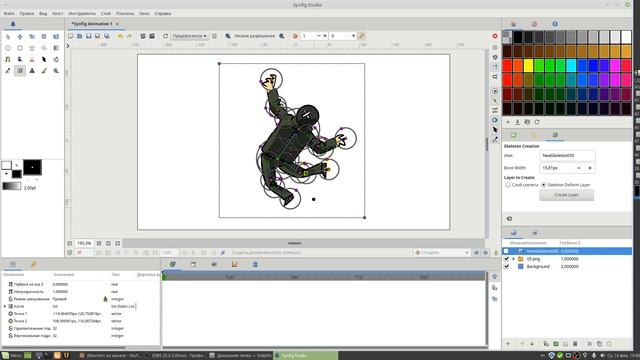Click the default gradient swatch in the toolbox
The image size is (640, 360).
pyautogui.click(x=11, y=186)
